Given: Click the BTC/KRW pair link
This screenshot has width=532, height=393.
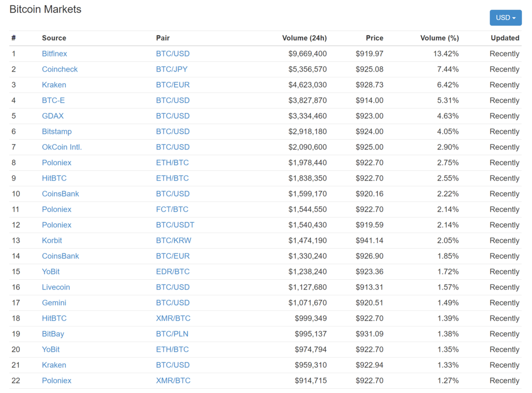Looking at the screenshot, I should pos(174,240).
